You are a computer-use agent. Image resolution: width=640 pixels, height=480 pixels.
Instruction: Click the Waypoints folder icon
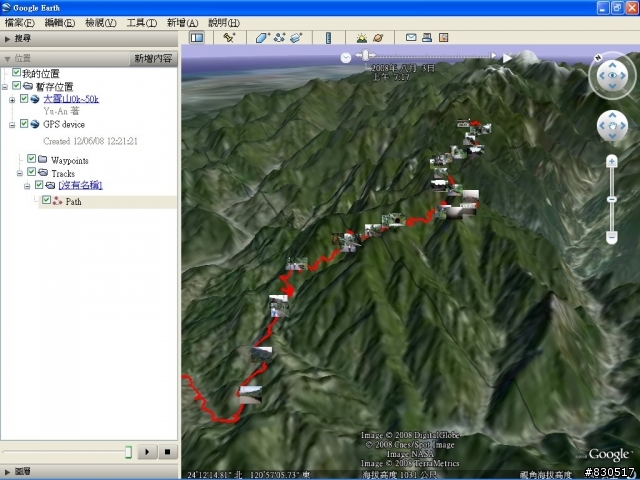(x=42, y=159)
